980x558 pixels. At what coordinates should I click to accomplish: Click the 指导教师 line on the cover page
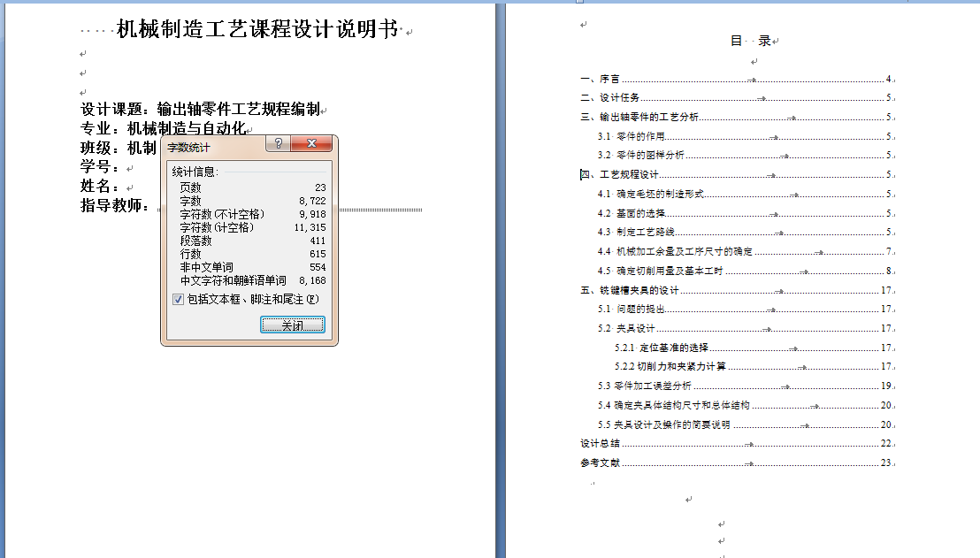115,204
